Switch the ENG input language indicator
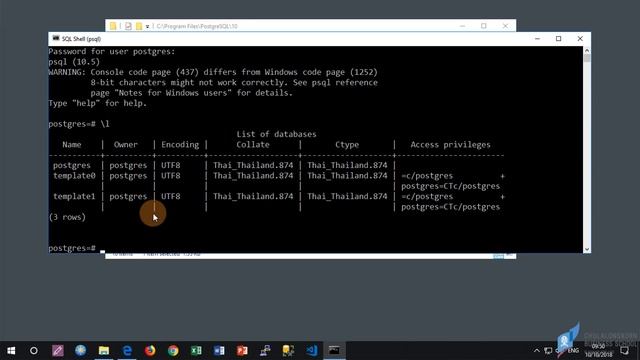Viewport: 640px width, 360px height. click(x=573, y=351)
